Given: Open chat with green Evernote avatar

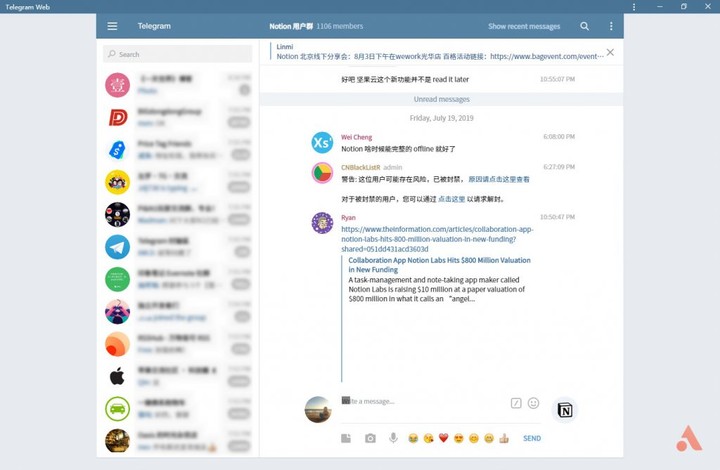Looking at the screenshot, I should coord(118,279).
